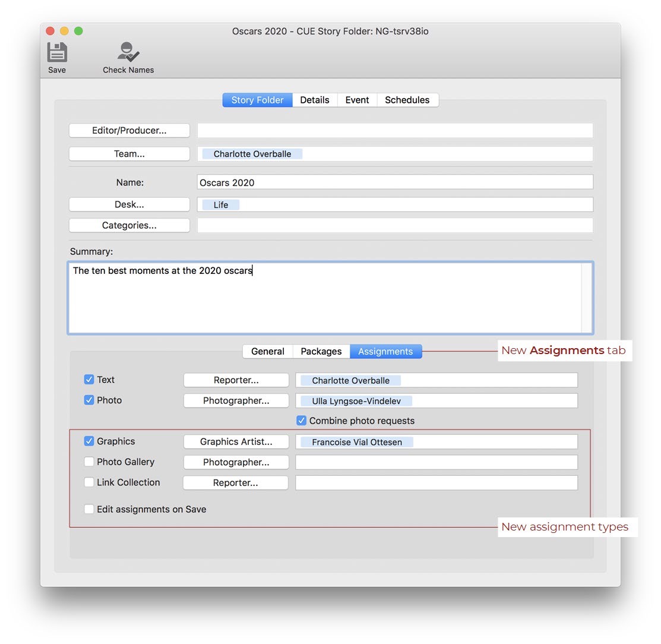The width and height of the screenshot is (661, 644).
Task: Open the Event tab
Action: (357, 100)
